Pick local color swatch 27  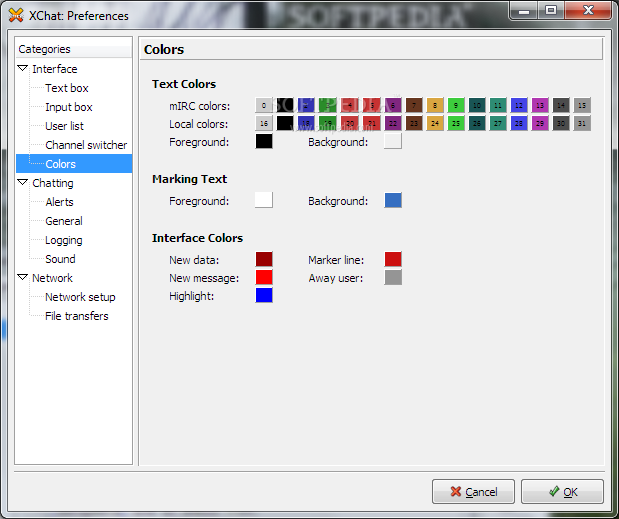click(498, 123)
